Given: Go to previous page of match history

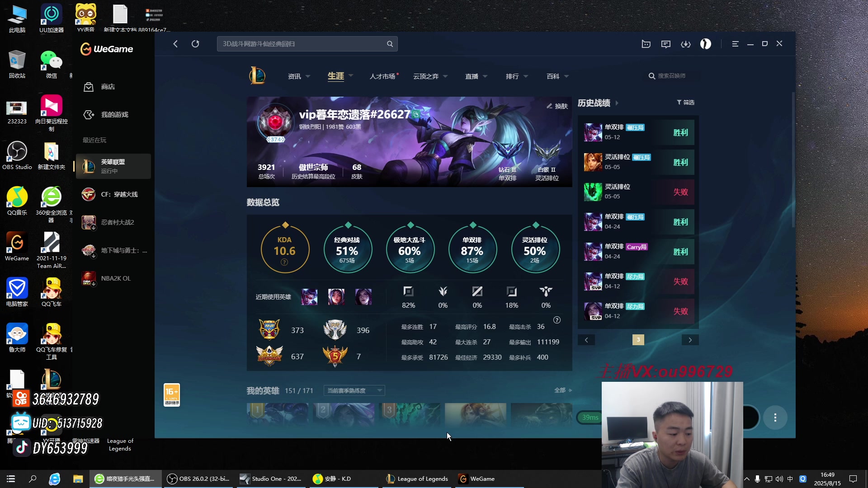Looking at the screenshot, I should click(x=586, y=340).
